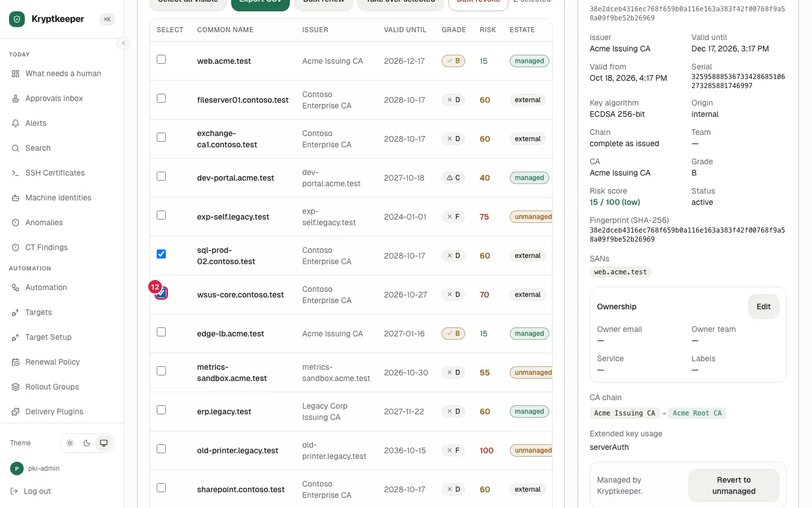The image size is (812, 508).
Task: Log out of Kryptkeeper
Action: (x=31, y=491)
